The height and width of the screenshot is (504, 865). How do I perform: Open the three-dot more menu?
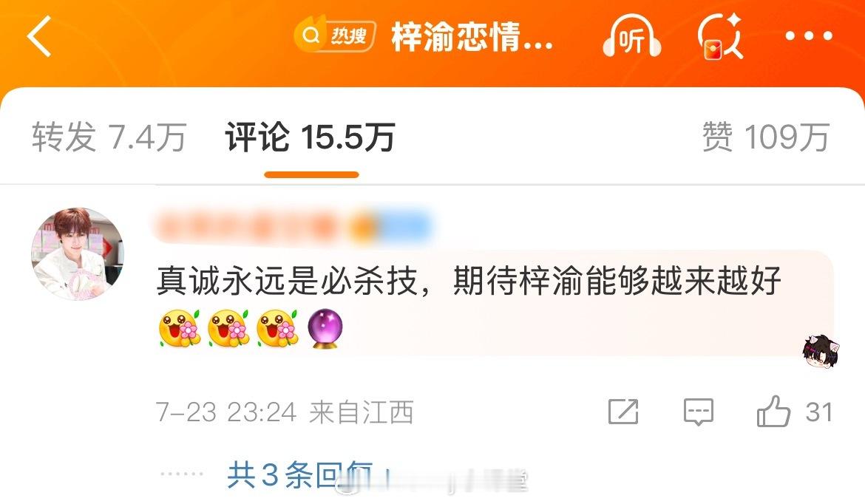pyautogui.click(x=809, y=36)
